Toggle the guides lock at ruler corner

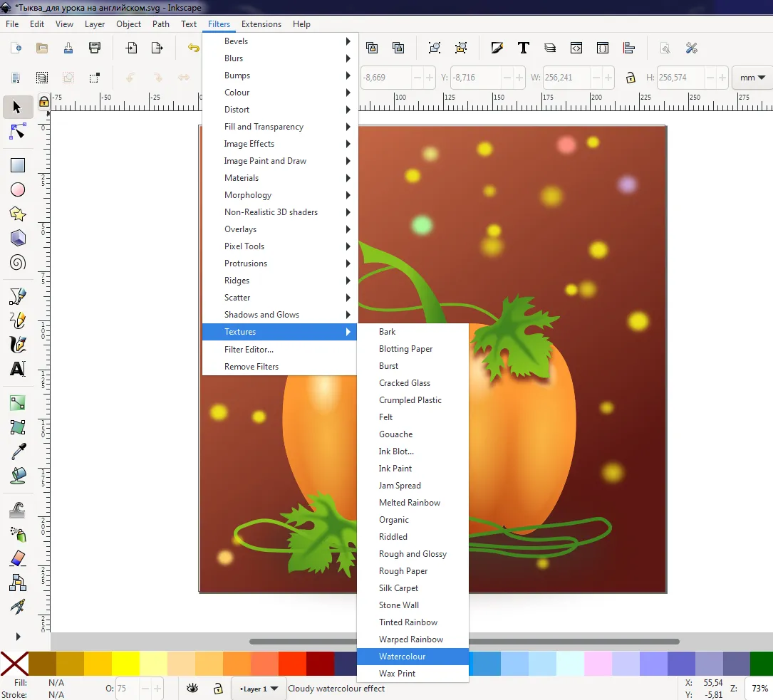[x=44, y=102]
